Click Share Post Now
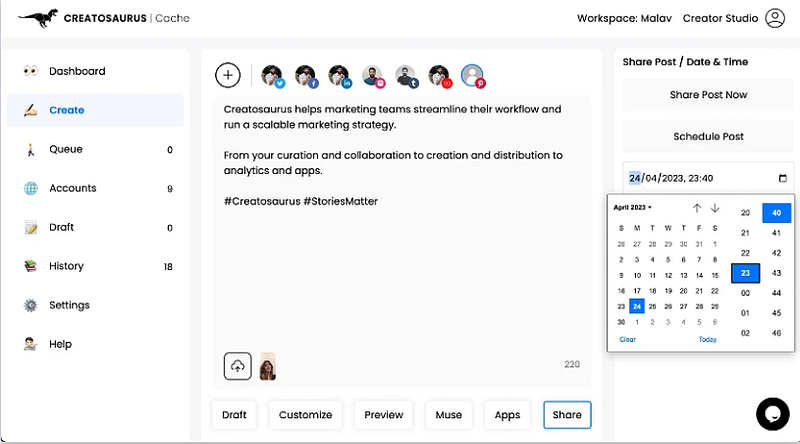Viewport: 800px width, 444px height. click(x=708, y=95)
